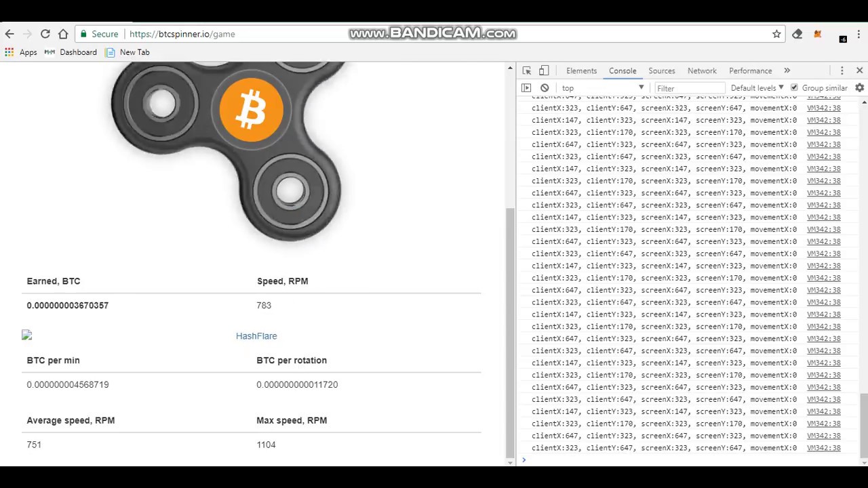
Task: Switch to the Performance tab
Action: pyautogui.click(x=751, y=70)
